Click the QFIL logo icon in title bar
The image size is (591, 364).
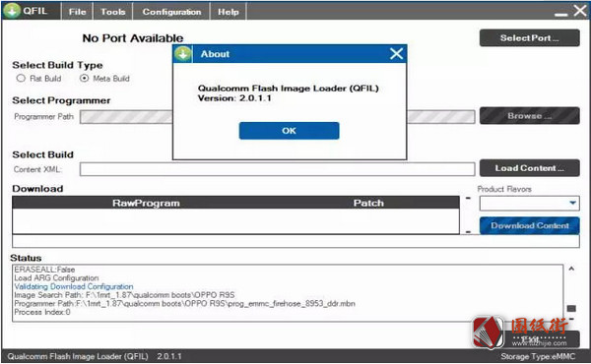point(12,11)
